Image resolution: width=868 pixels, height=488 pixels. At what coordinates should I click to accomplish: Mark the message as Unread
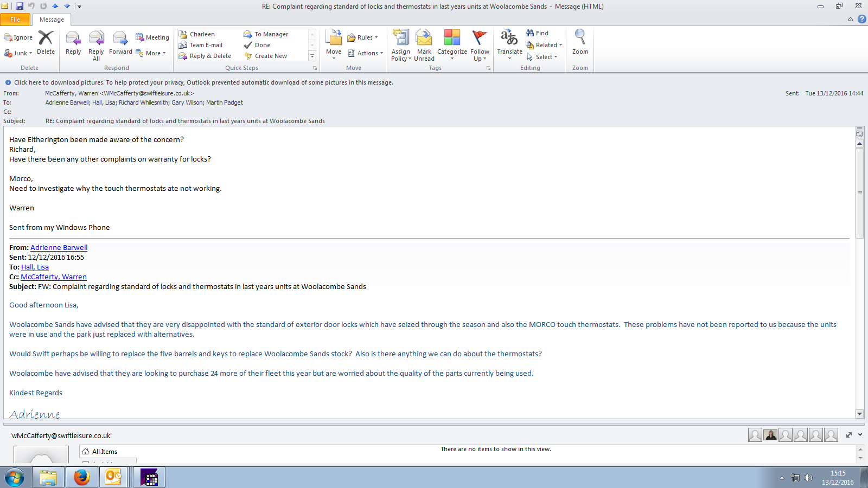(424, 46)
